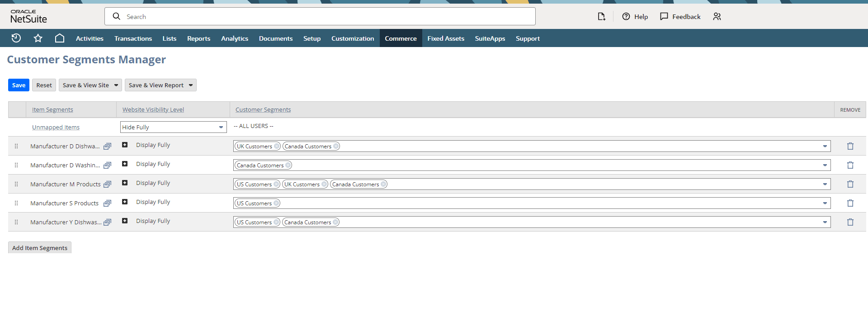This screenshot has height=331, width=868.
Task: Click the blue Save button
Action: [19, 85]
